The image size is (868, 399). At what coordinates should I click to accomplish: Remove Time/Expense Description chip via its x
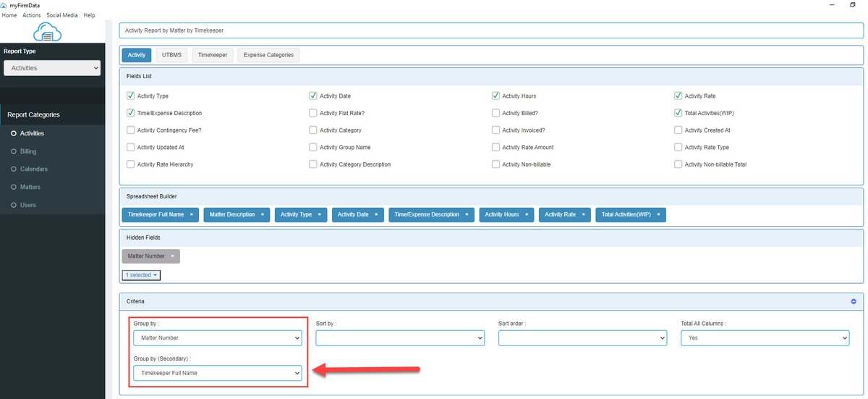click(x=467, y=215)
